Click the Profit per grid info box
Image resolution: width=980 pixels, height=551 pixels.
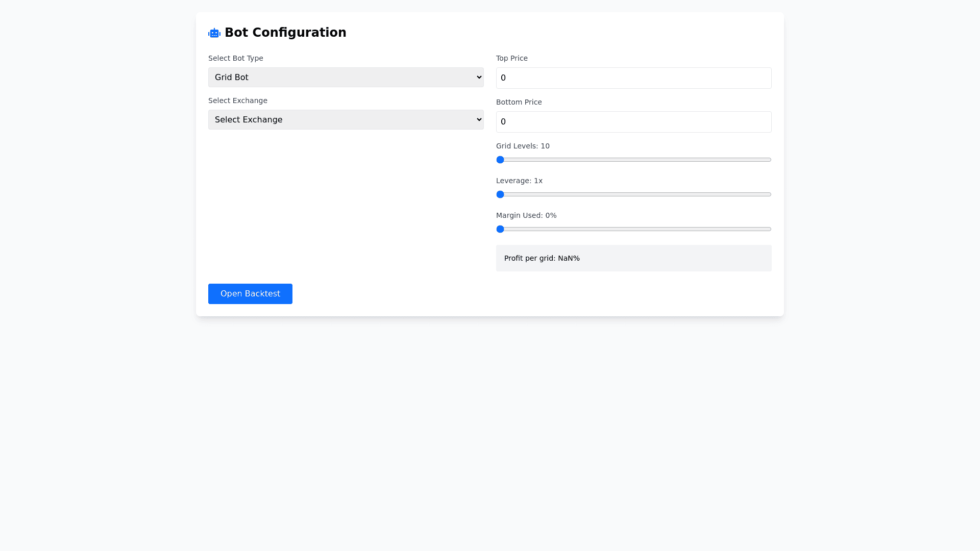[x=633, y=258]
